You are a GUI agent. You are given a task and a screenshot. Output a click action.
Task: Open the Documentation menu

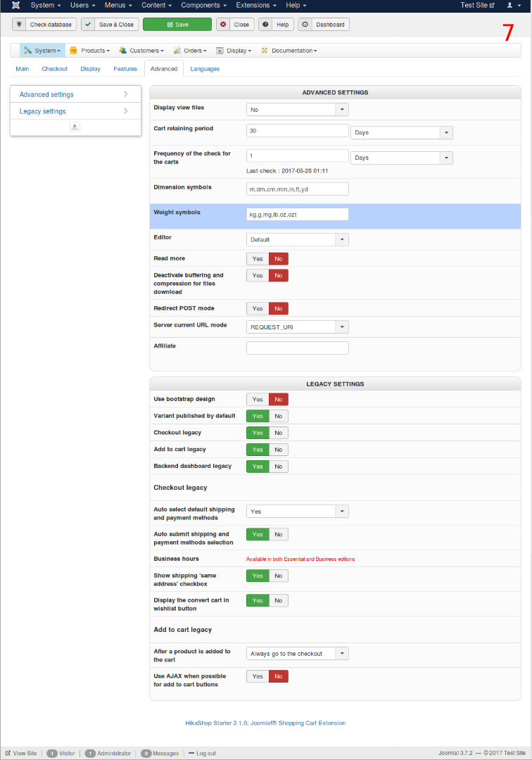289,51
